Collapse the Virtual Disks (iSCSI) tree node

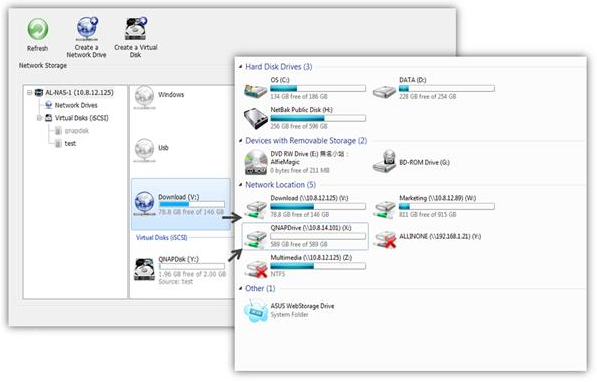click(x=39, y=118)
